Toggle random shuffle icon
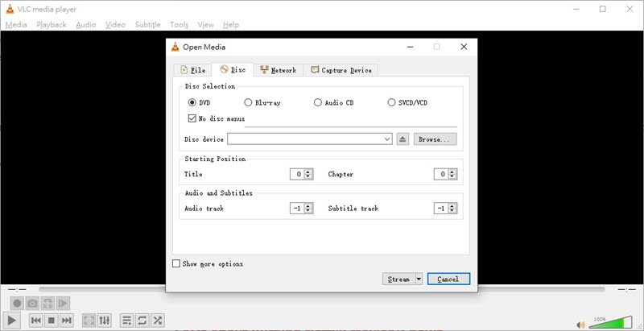644x331 pixels. (x=157, y=320)
